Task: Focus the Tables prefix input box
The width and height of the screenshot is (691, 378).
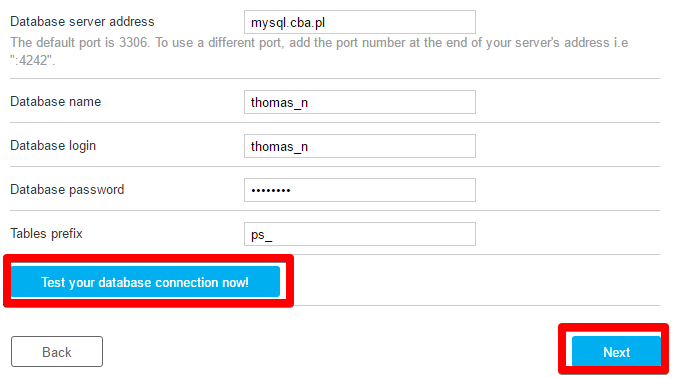Action: (x=360, y=234)
